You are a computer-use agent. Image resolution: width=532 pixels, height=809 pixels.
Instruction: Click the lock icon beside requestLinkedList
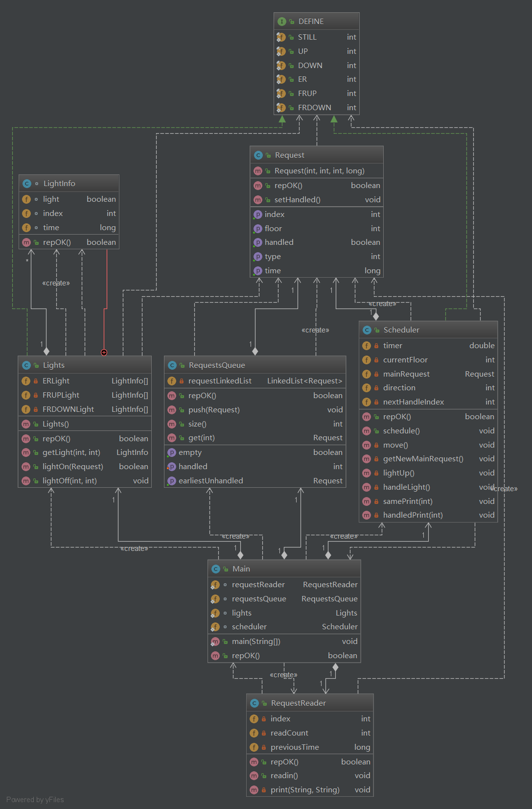point(181,381)
